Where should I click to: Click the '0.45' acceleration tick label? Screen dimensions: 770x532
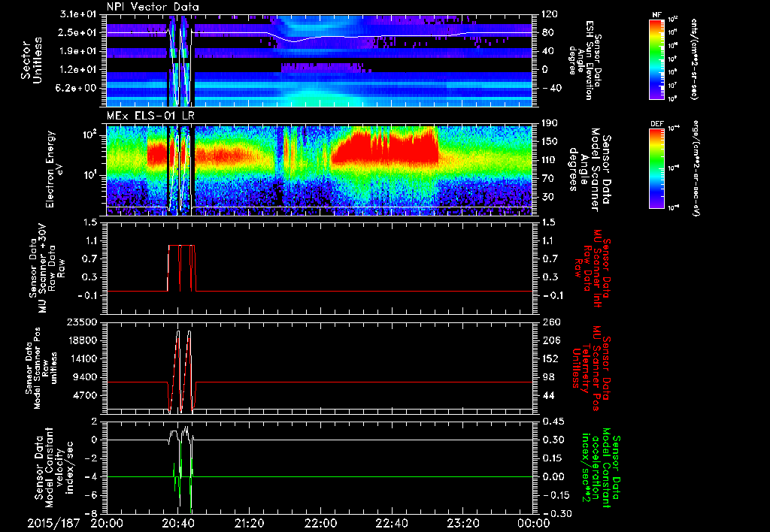point(552,422)
